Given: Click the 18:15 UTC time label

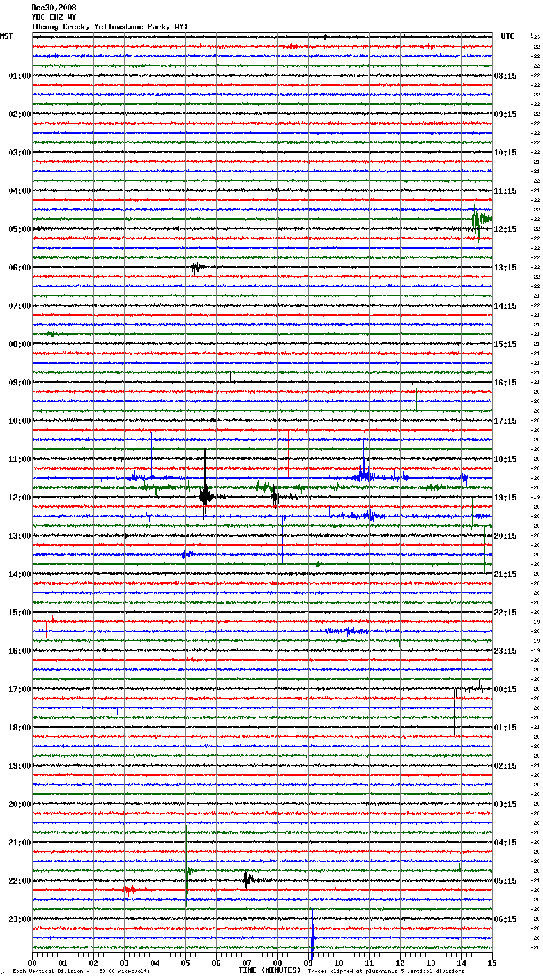Looking at the screenshot, I should (x=505, y=459).
